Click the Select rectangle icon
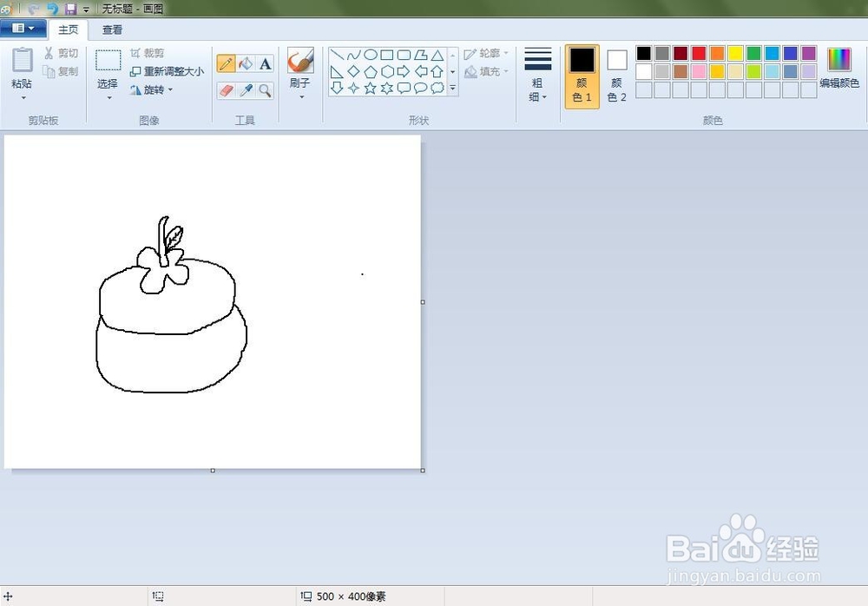This screenshot has width=868, height=606. [108, 61]
